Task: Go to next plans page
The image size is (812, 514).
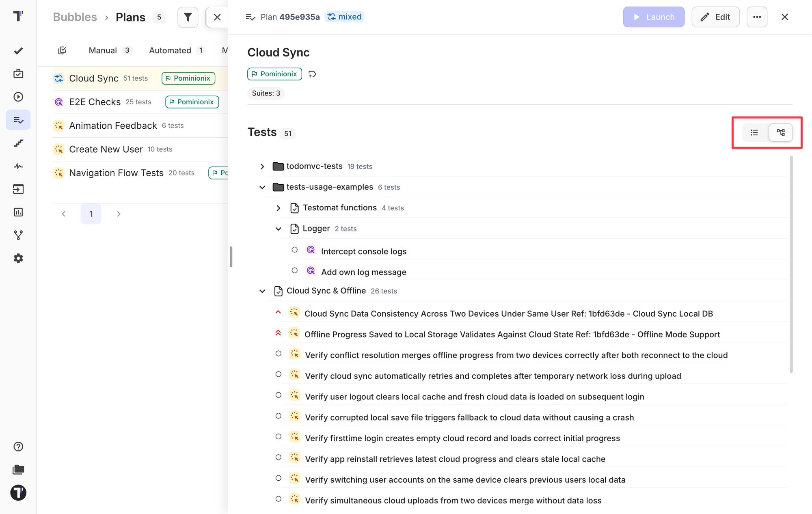Action: (x=119, y=214)
